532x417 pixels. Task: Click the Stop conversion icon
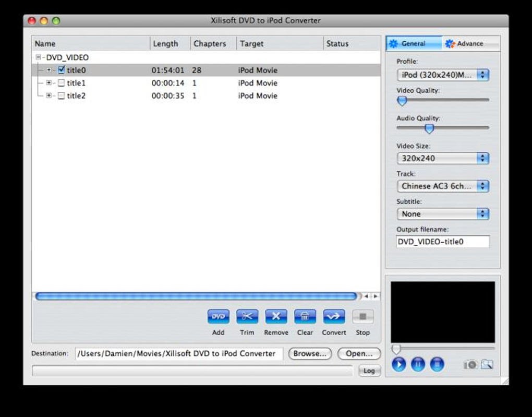tap(362, 316)
